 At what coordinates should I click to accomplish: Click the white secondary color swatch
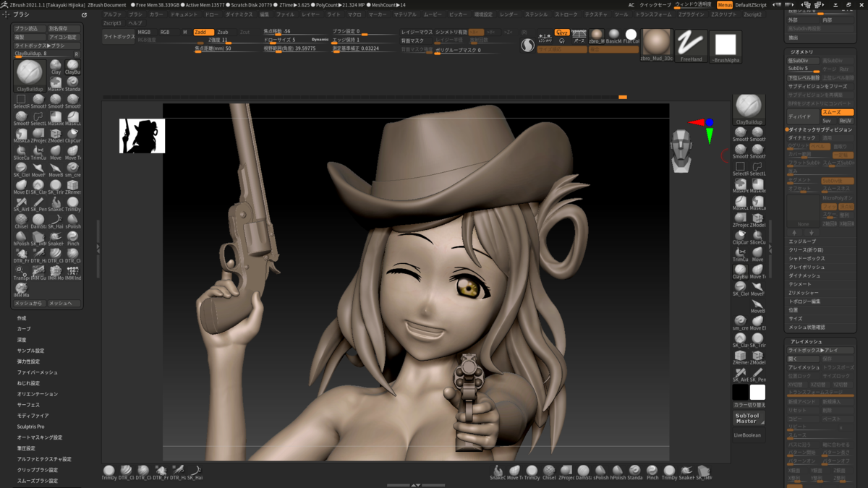pyautogui.click(x=757, y=392)
